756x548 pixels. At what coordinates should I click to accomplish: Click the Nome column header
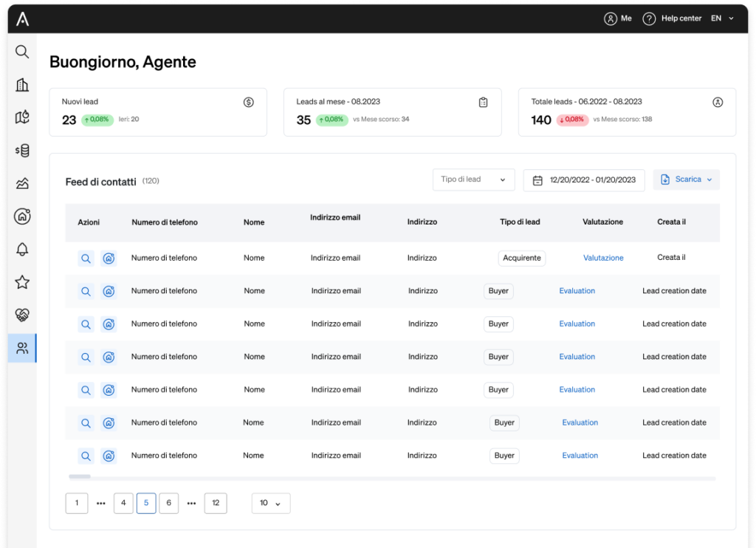[x=254, y=222]
